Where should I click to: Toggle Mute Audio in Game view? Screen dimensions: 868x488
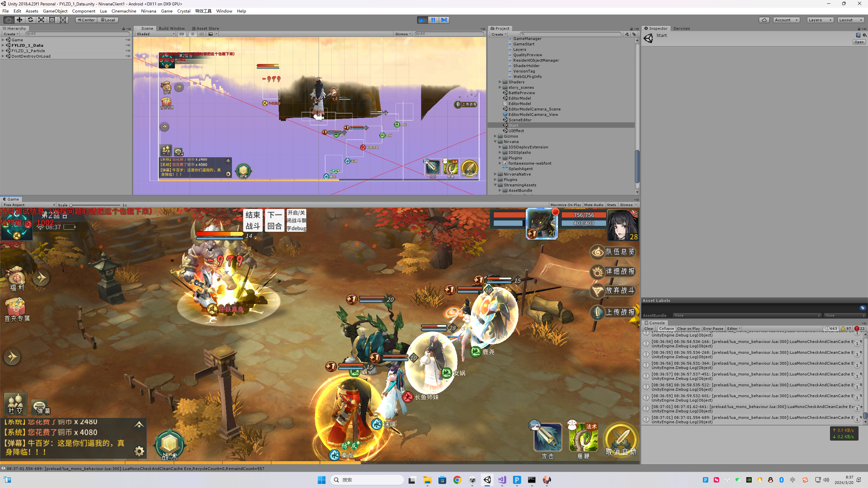[x=594, y=205]
